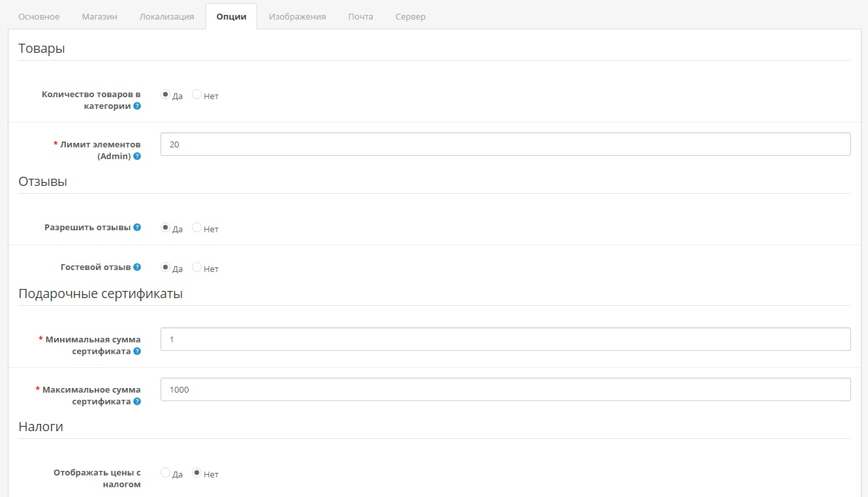Click help icon beside Максимальное сумма сертификата
Screen dimensions: 868x497
[137, 402]
